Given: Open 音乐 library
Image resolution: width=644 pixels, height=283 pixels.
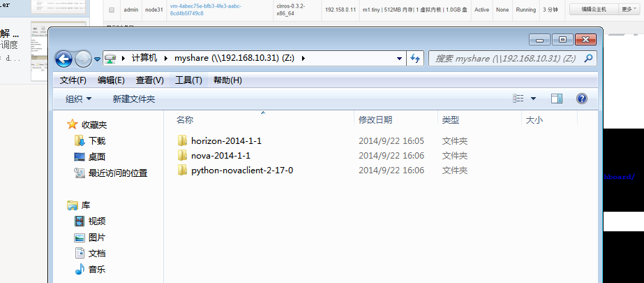Looking at the screenshot, I should point(97,270).
